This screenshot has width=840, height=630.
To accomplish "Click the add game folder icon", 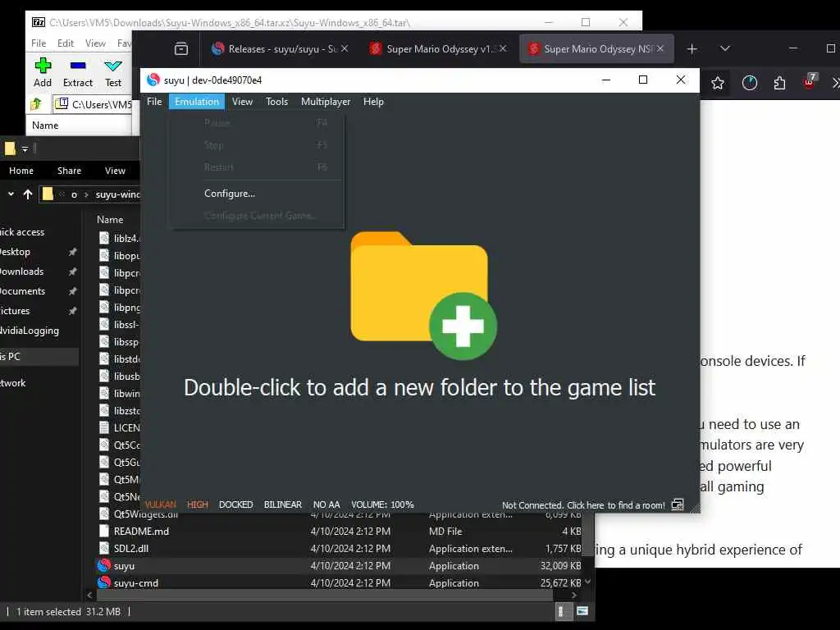I will coord(423,295).
